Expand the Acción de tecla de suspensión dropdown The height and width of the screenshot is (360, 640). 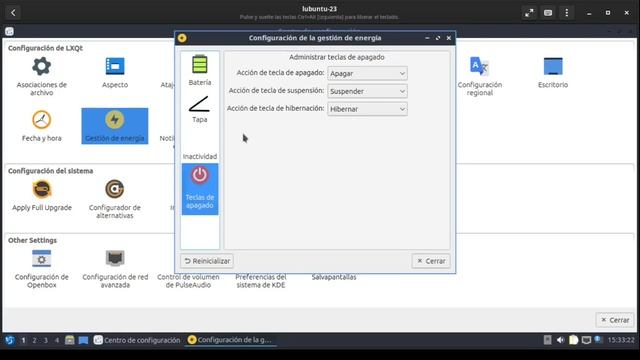[x=367, y=91]
